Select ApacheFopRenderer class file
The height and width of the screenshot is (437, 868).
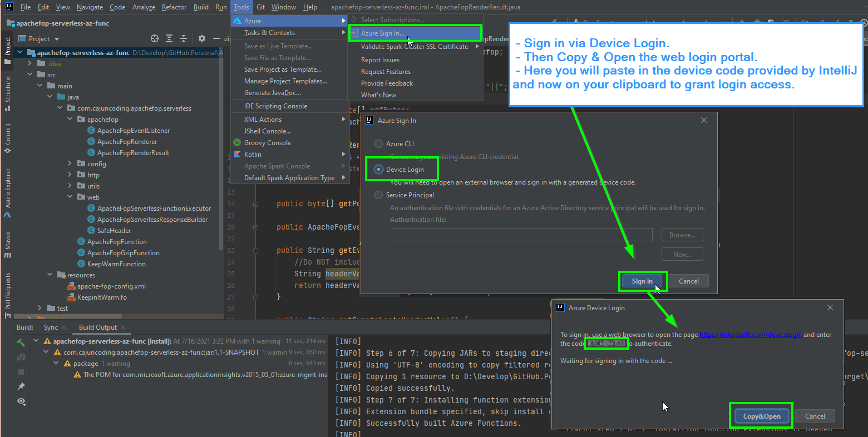click(x=127, y=142)
